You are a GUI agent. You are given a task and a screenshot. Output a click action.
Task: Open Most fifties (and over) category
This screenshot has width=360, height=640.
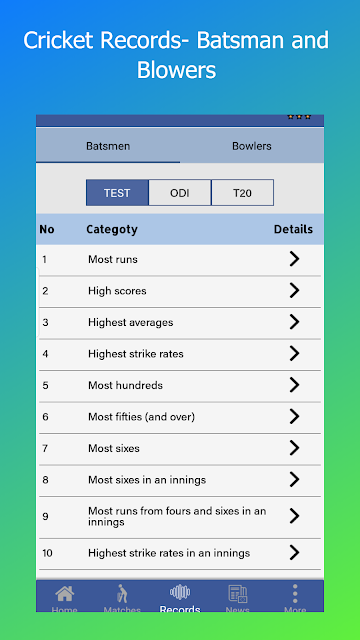pyautogui.click(x=180, y=417)
